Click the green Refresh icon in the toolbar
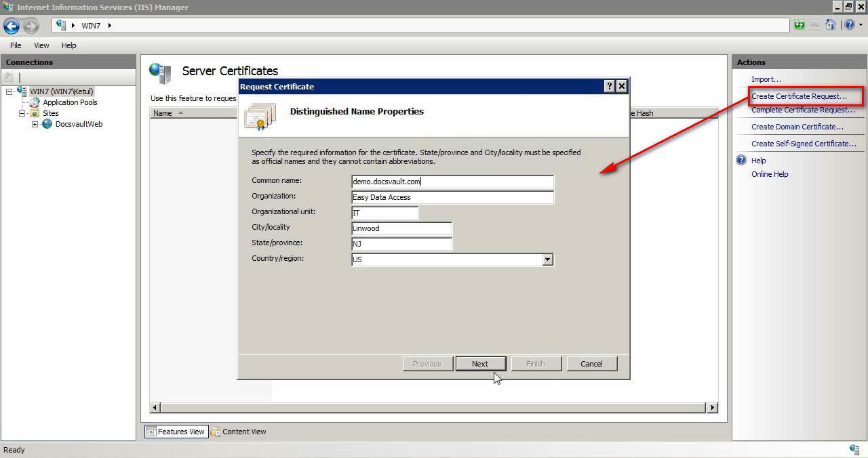Viewport: 868px width, 458px height. point(800,24)
